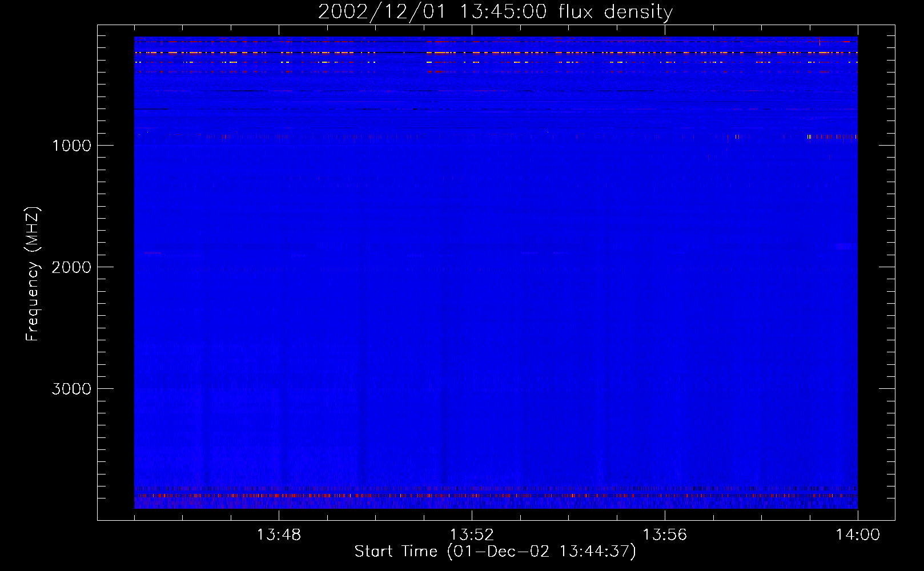Select the 'Frequency (MHZ)' axis label

[32, 274]
